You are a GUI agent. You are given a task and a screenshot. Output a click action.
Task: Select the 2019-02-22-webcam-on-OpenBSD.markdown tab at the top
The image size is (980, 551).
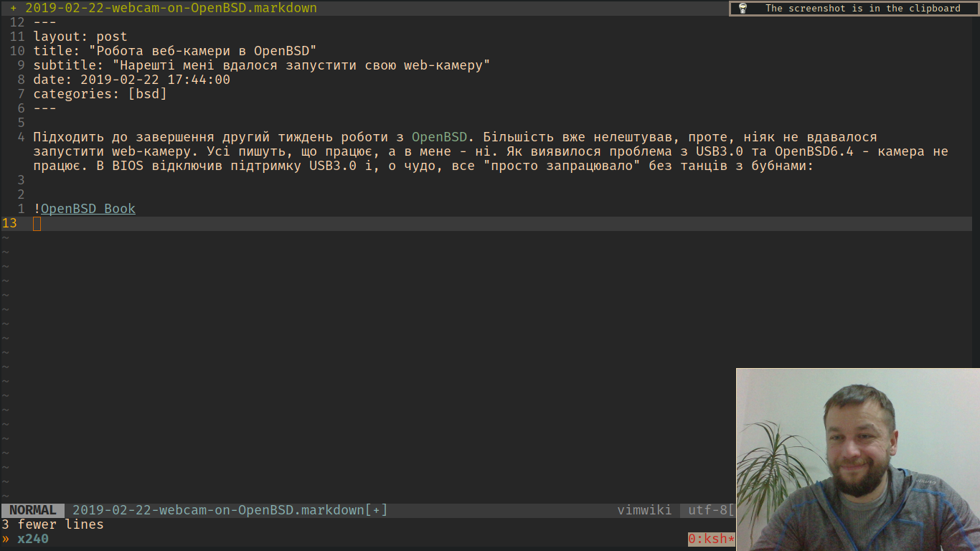(171, 8)
